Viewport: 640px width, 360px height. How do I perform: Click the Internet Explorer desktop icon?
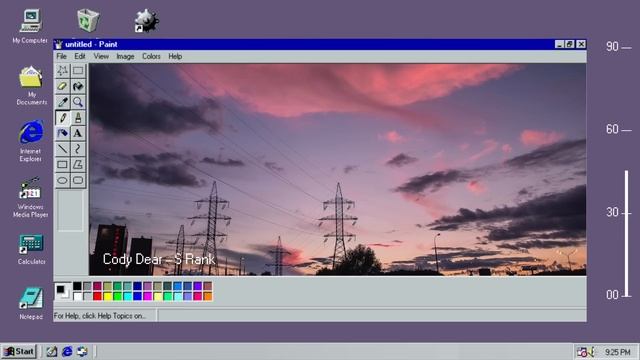tap(31, 140)
